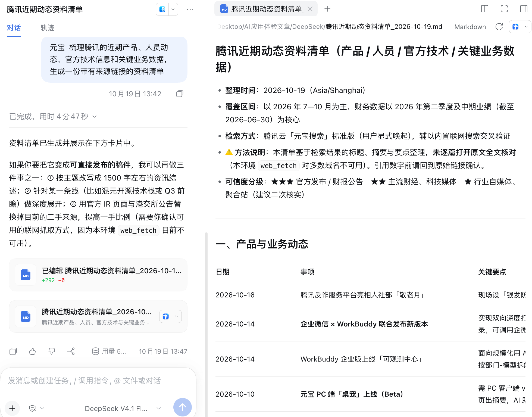This screenshot has width=532, height=417.
Task: Share the assistant response
Action: pyautogui.click(x=71, y=351)
